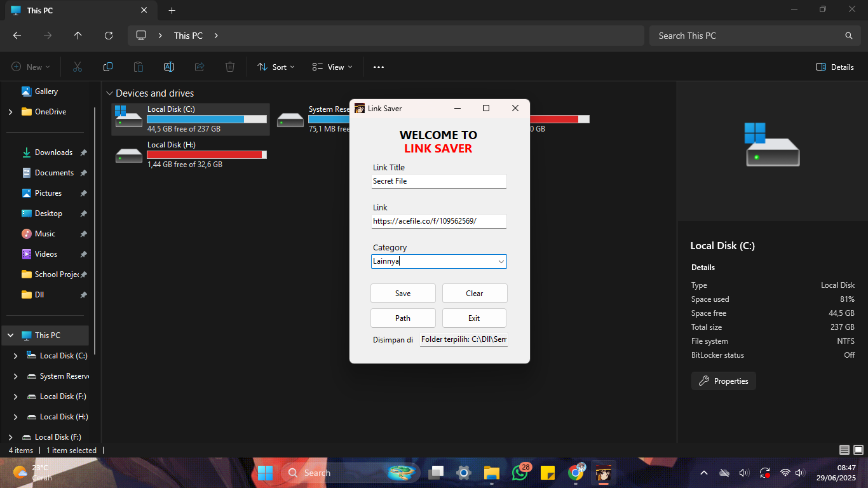This screenshot has width=868, height=488.
Task: Open the See more ellipsis menu
Action: point(378,67)
